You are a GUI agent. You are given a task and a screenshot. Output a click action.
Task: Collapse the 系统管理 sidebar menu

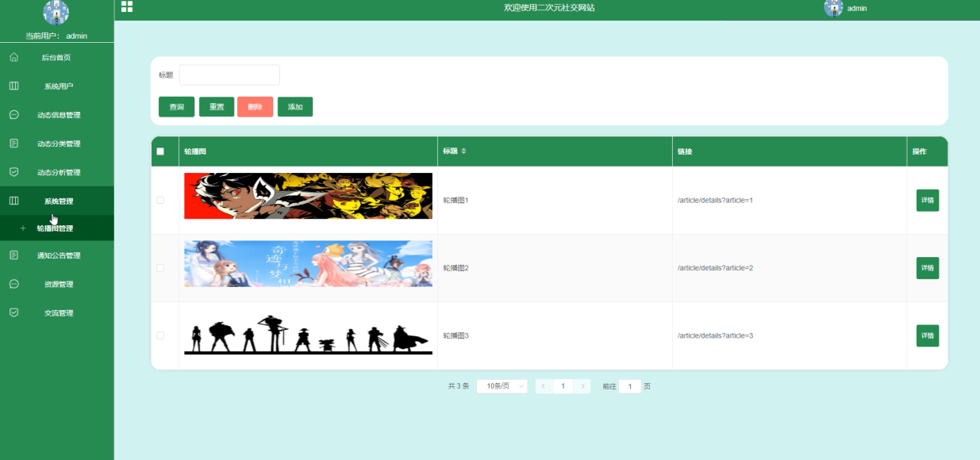coord(57,201)
